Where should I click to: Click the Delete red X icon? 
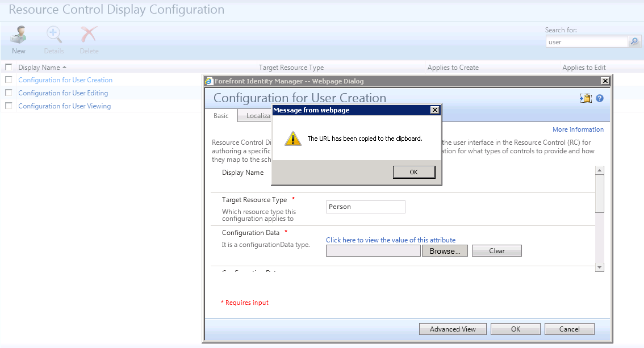(89, 36)
